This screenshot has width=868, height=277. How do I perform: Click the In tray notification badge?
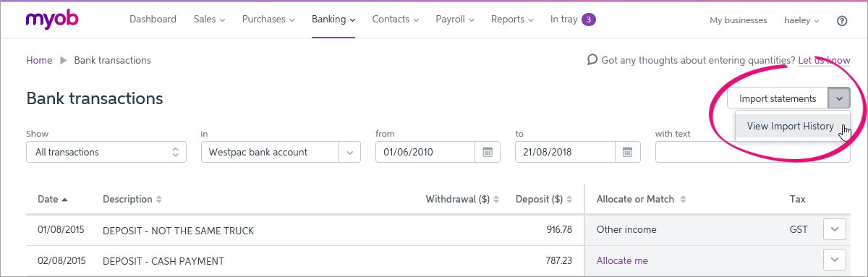click(x=588, y=20)
